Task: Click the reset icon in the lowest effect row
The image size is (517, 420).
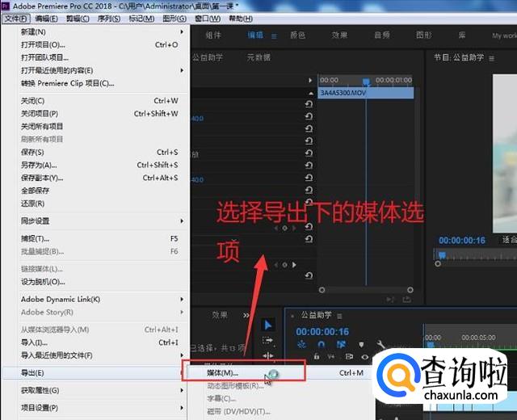Action: coord(309,275)
